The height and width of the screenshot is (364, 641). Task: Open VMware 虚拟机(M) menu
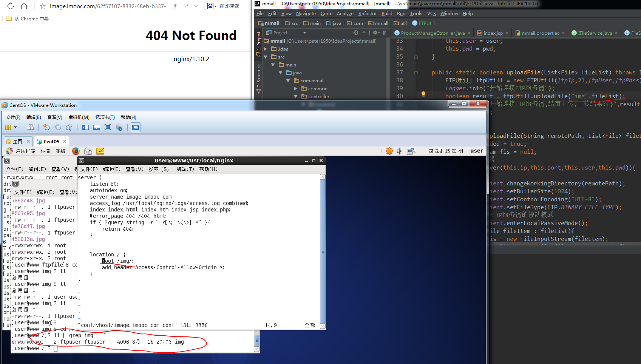(79, 117)
